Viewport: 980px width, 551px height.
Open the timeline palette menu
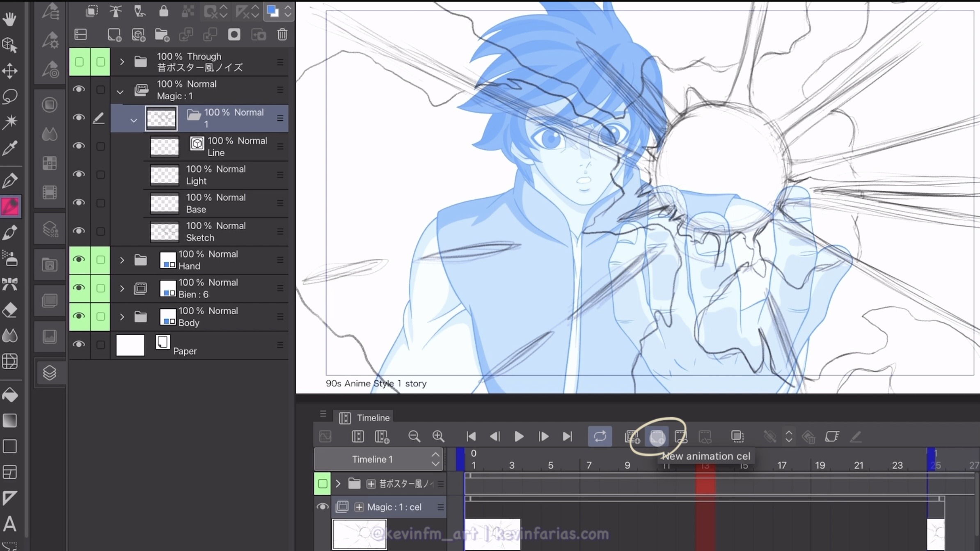tap(323, 414)
